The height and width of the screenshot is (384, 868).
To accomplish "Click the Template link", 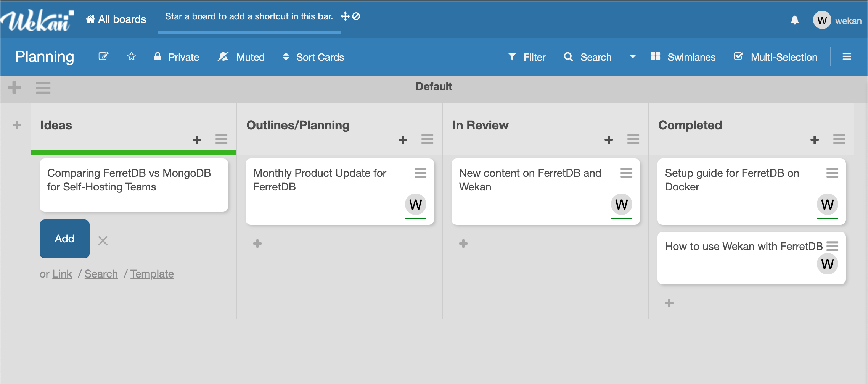I will [152, 274].
